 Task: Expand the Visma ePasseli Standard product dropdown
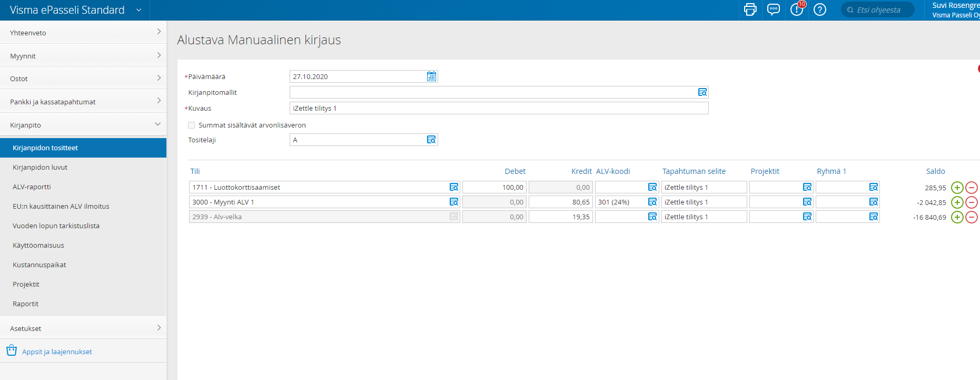pyautogui.click(x=138, y=10)
